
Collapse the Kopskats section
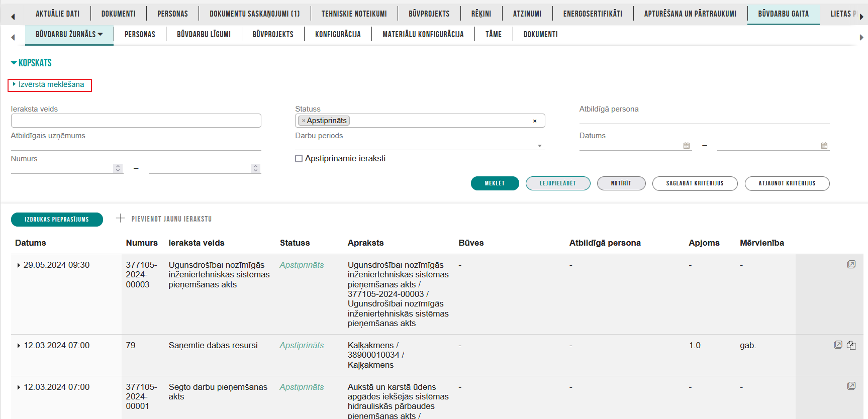tap(31, 63)
